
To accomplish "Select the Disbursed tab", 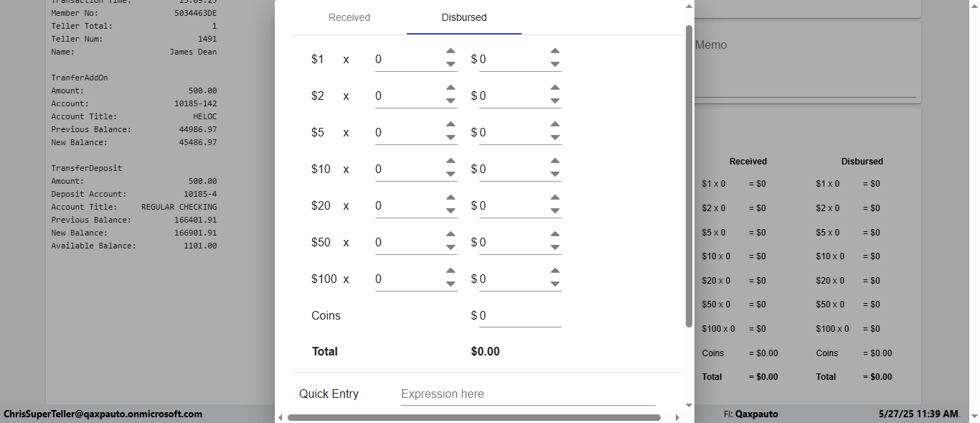I will click(464, 17).
